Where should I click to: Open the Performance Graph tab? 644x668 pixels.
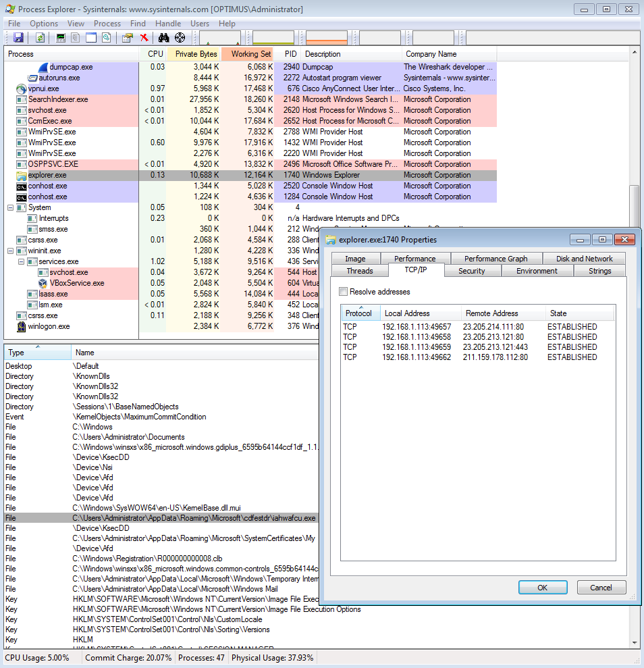click(496, 259)
